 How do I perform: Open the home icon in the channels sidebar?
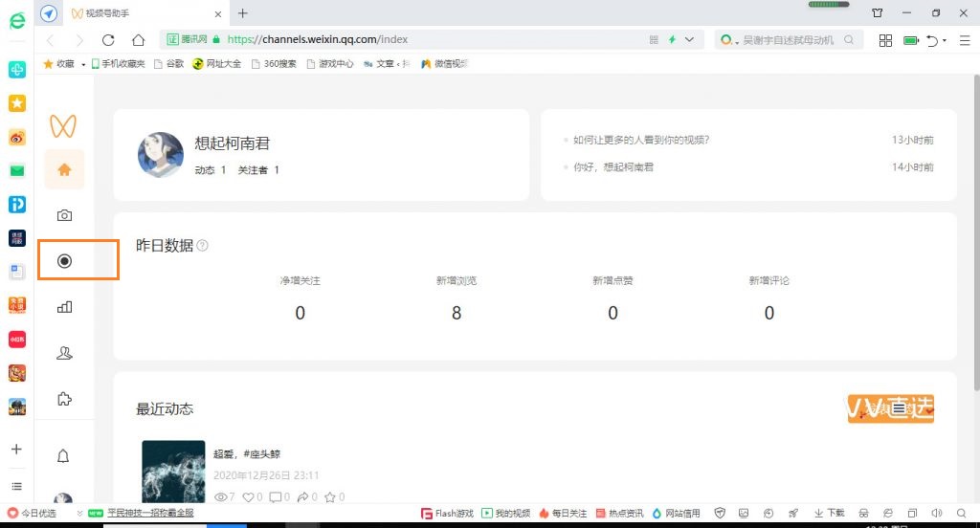click(64, 169)
